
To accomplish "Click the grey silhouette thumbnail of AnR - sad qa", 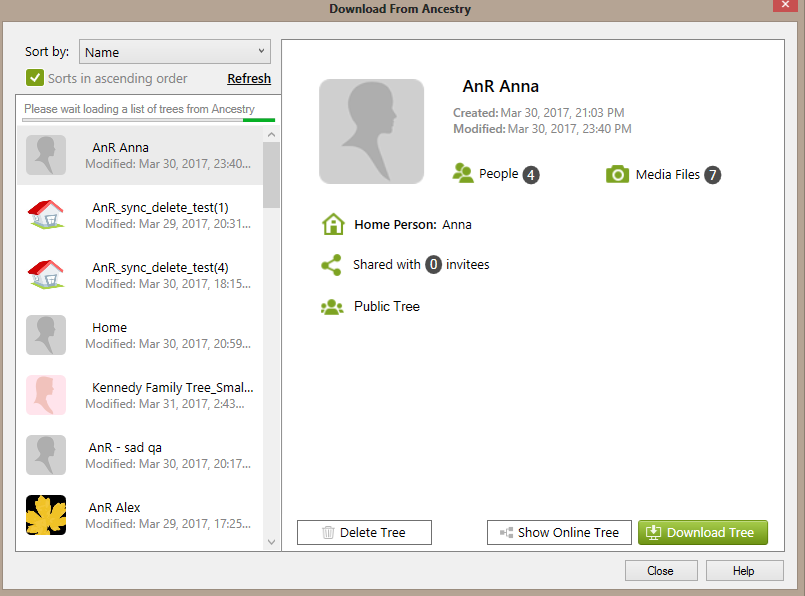I will [46, 455].
